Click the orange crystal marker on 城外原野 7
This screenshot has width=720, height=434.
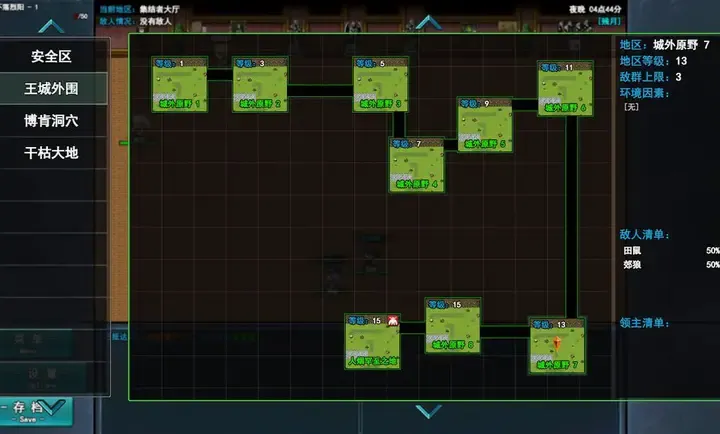click(557, 344)
